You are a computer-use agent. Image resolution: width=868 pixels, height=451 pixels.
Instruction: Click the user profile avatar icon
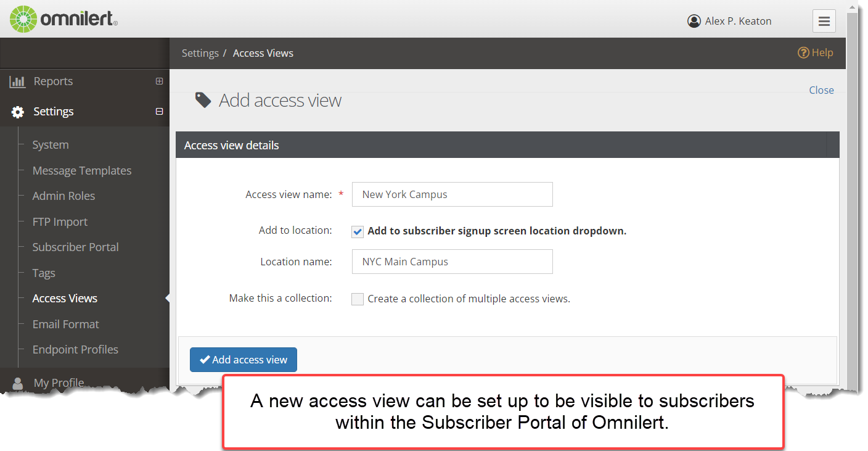pyautogui.click(x=694, y=21)
